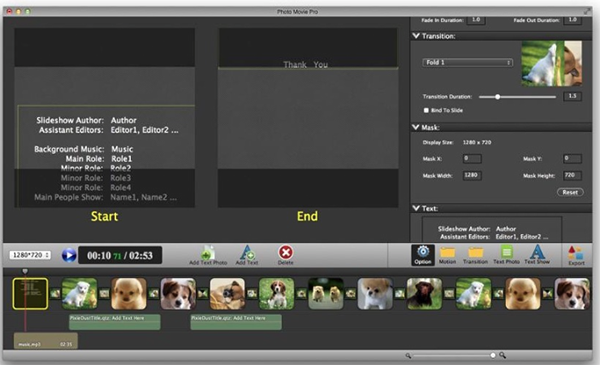Screen dimensions: 600x365
Task: Click the Export icon
Action: [x=576, y=253]
